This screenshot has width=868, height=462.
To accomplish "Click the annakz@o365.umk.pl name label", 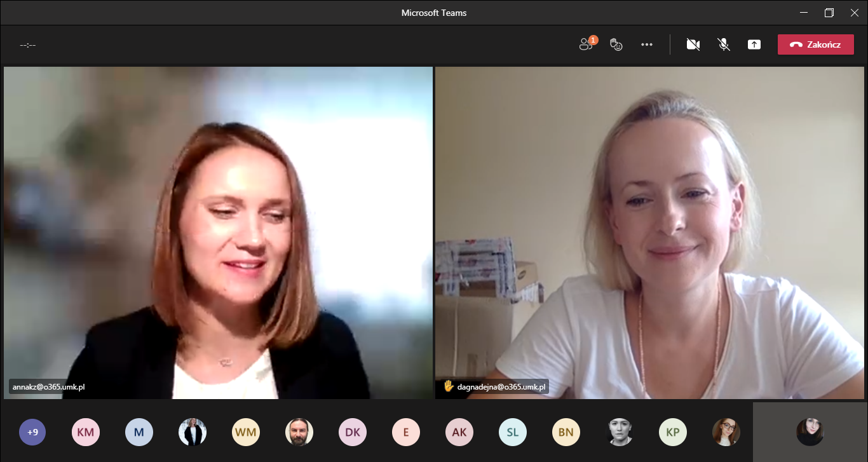I will [x=48, y=386].
